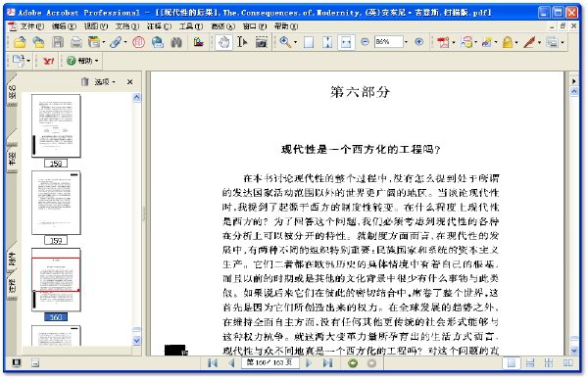Click thumbnail panel scroll up arrow
The width and height of the screenshot is (588, 379).
(x=137, y=98)
